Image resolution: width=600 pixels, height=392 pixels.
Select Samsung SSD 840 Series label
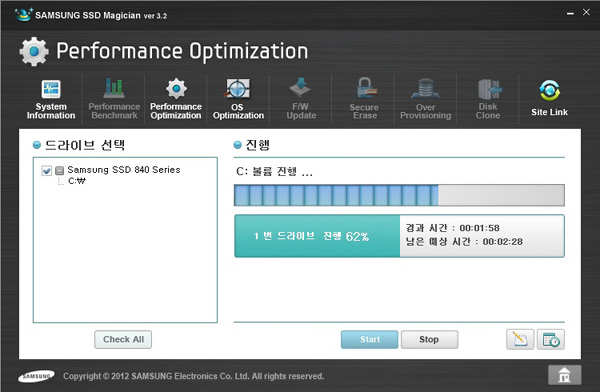click(x=124, y=170)
